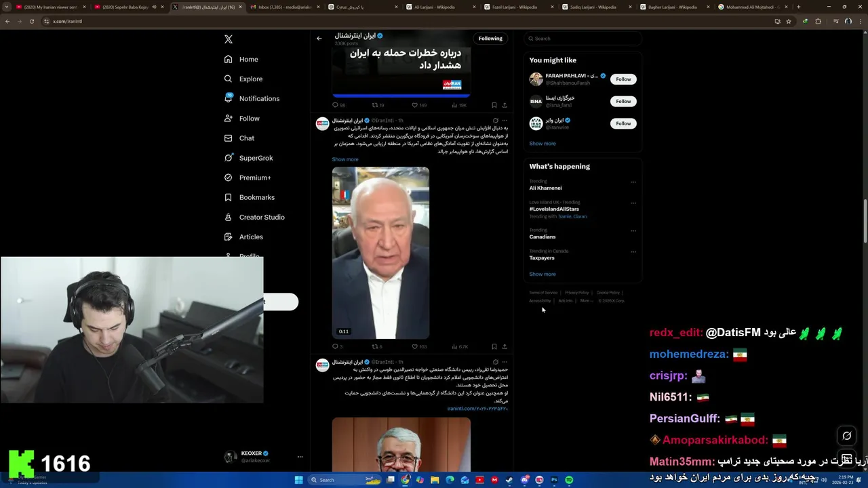The height and width of the screenshot is (488, 868).
Task: Open the Ali Khamenei trending topic
Action: (546, 188)
